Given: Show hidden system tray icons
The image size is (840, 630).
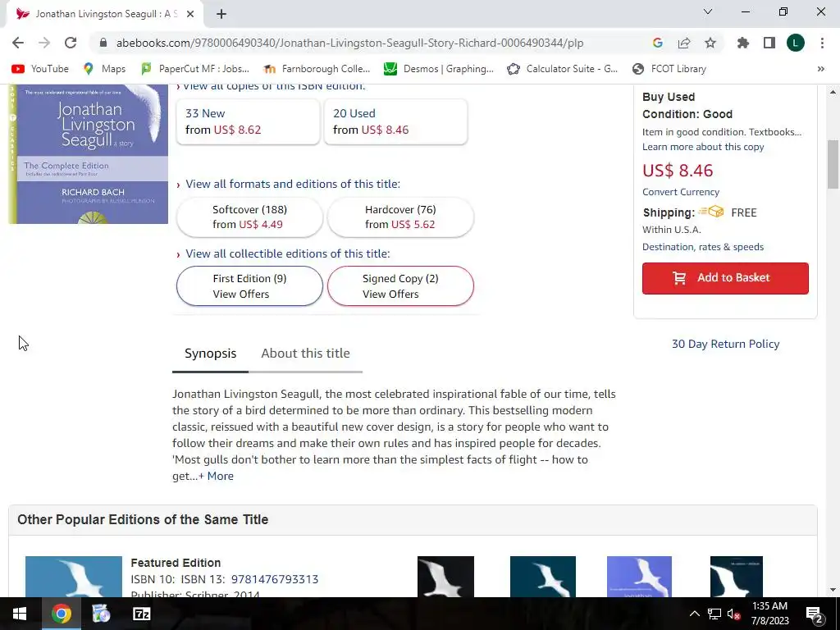Looking at the screenshot, I should tap(694, 614).
